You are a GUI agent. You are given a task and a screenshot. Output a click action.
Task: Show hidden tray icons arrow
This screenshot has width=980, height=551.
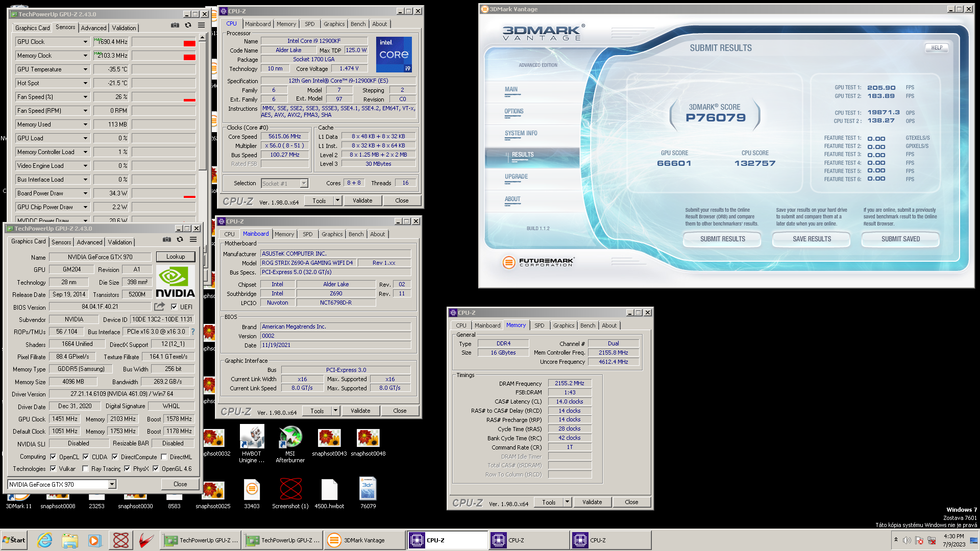pyautogui.click(x=896, y=540)
